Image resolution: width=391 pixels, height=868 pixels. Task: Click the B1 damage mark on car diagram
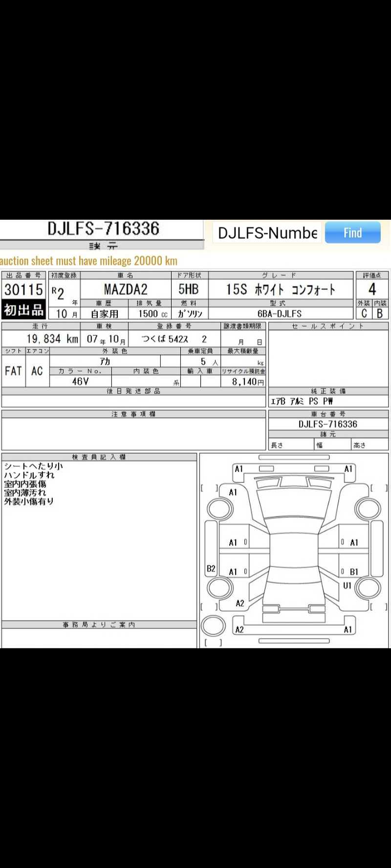pos(354,572)
